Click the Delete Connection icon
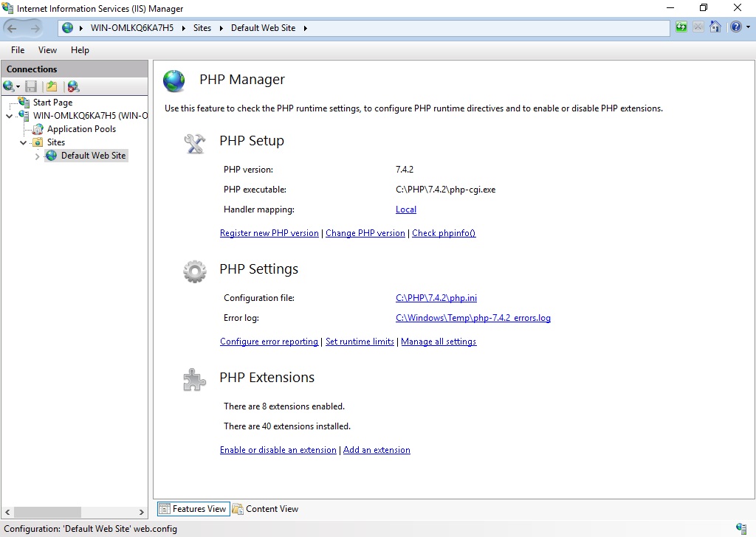The width and height of the screenshot is (756, 537). point(73,86)
